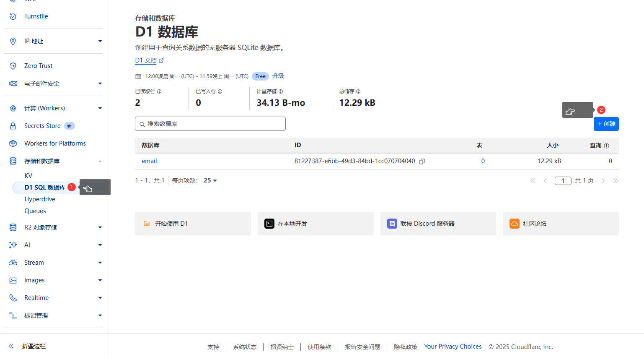
Task: Click the calendar icon next to the time range
Action: pyautogui.click(x=138, y=76)
